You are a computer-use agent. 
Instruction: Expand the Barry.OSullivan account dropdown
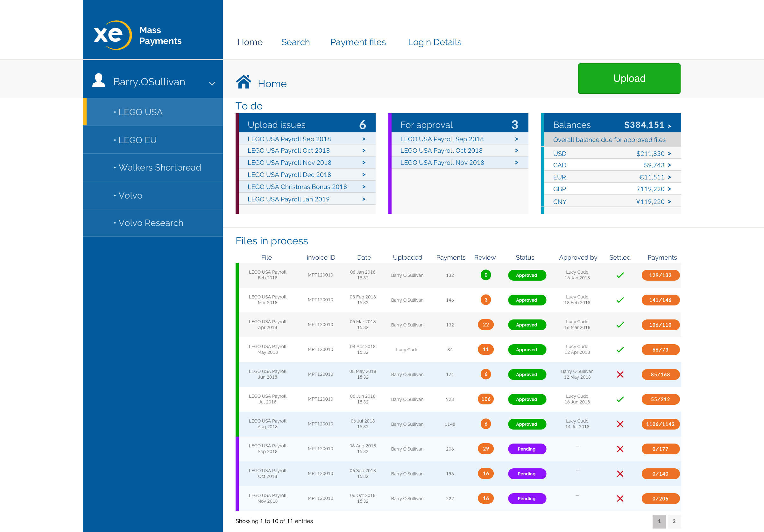tap(212, 83)
